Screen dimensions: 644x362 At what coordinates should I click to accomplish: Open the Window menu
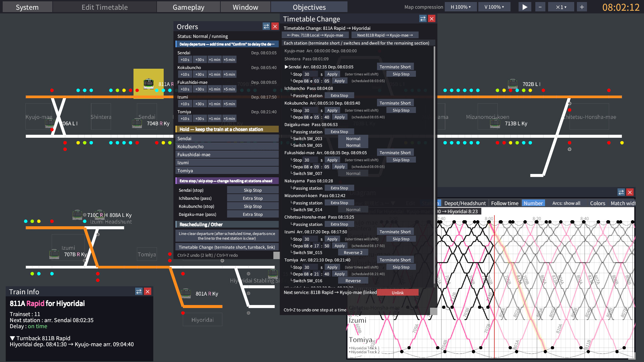(x=246, y=7)
